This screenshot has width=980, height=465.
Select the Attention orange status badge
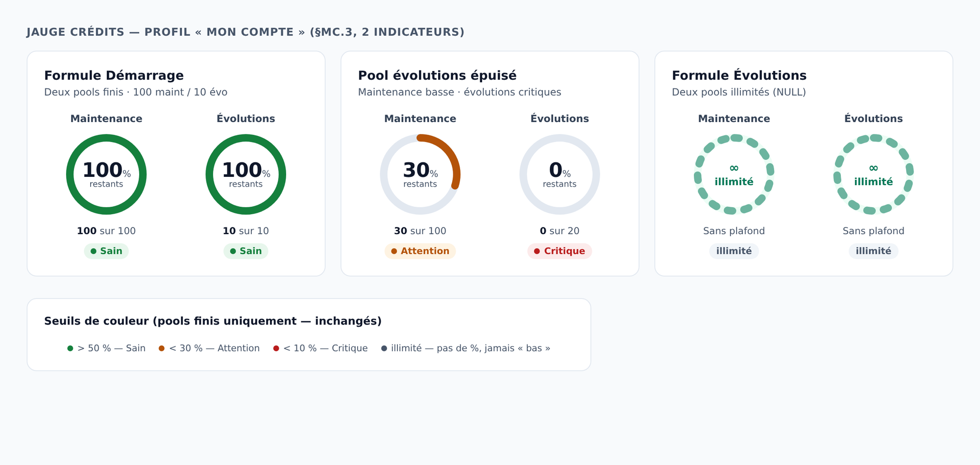point(420,251)
